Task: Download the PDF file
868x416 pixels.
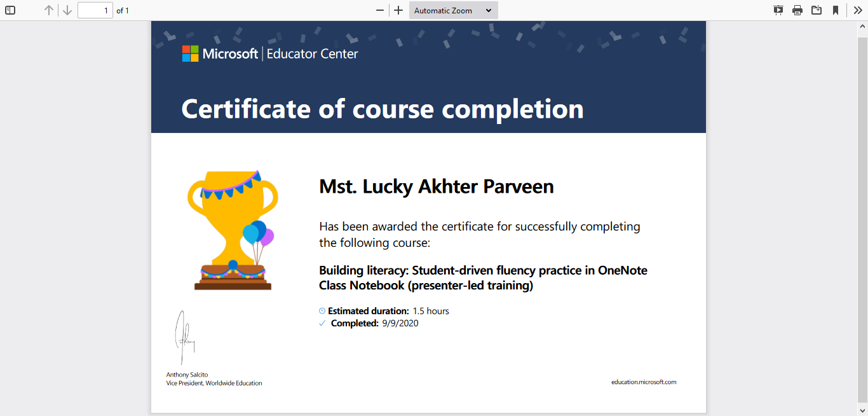Action: click(x=817, y=10)
